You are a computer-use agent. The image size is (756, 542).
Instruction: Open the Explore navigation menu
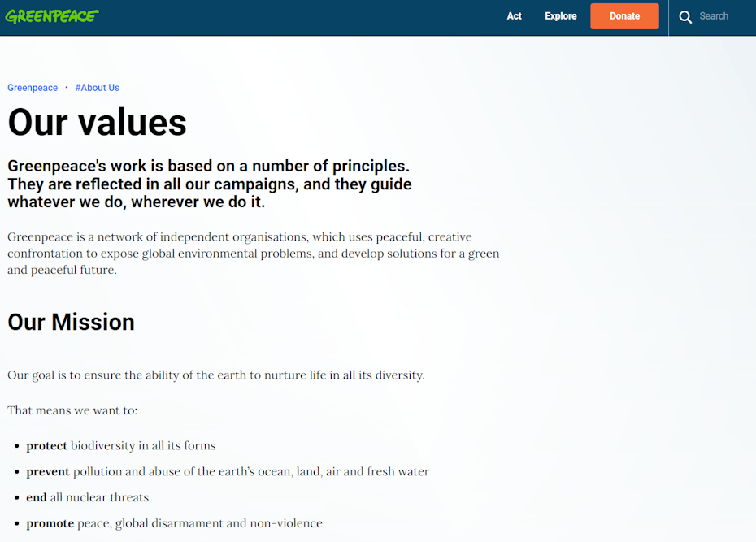(560, 16)
